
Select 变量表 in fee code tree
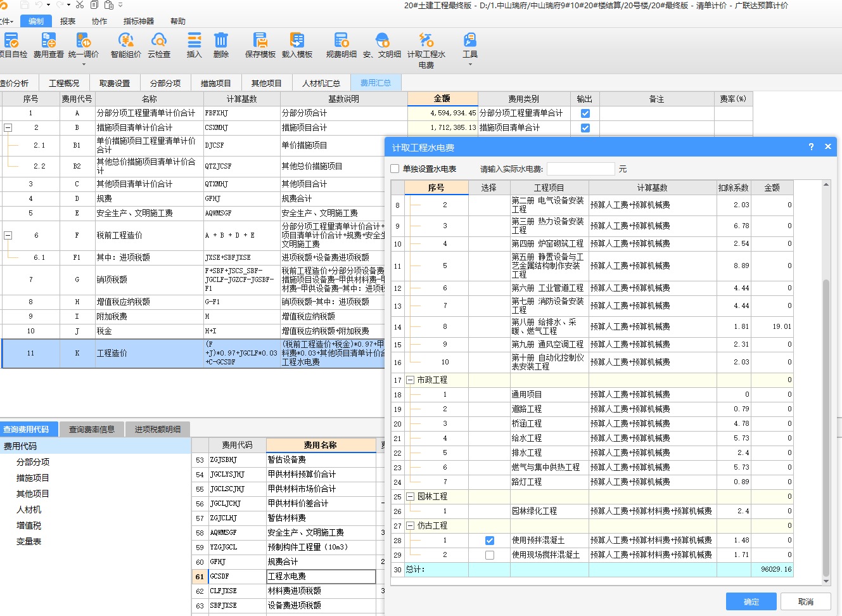(x=29, y=541)
